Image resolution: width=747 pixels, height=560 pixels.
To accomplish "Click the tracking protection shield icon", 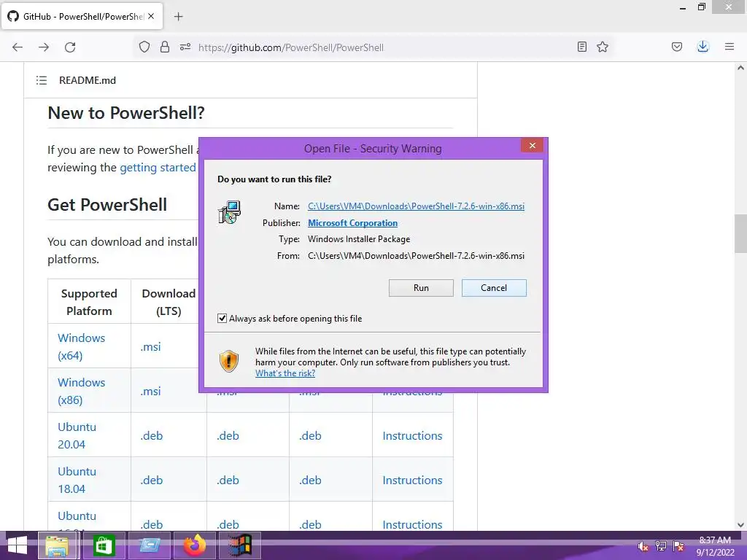I will 144,47.
